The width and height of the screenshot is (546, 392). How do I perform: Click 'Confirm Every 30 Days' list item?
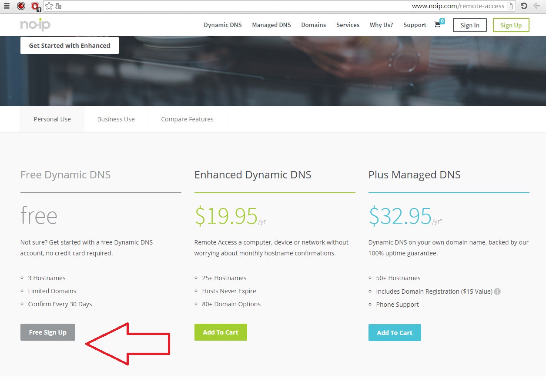pos(60,304)
